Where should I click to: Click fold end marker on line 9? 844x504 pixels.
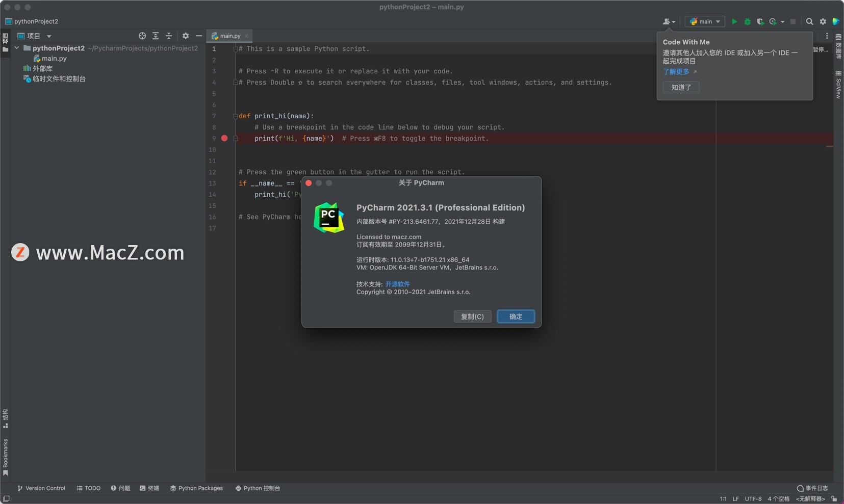click(x=236, y=138)
